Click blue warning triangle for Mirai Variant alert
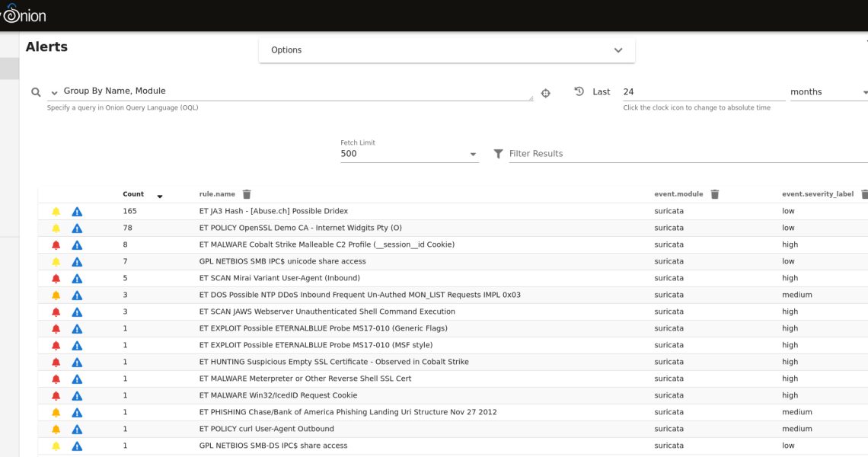This screenshot has height=457, width=868. [x=77, y=278]
